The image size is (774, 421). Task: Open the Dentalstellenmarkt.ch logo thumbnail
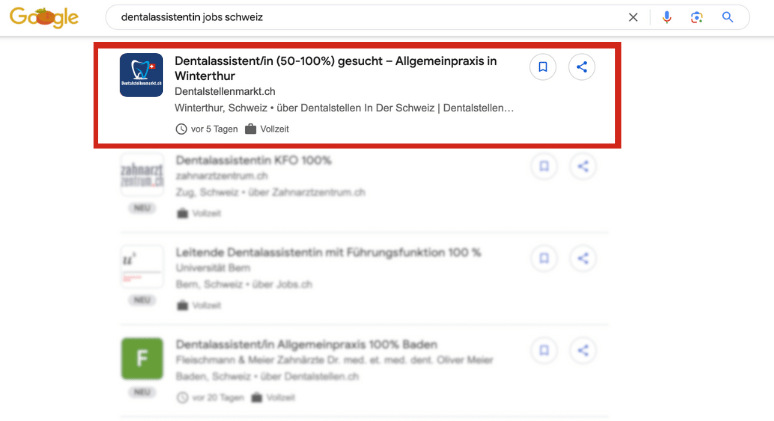tap(141, 75)
